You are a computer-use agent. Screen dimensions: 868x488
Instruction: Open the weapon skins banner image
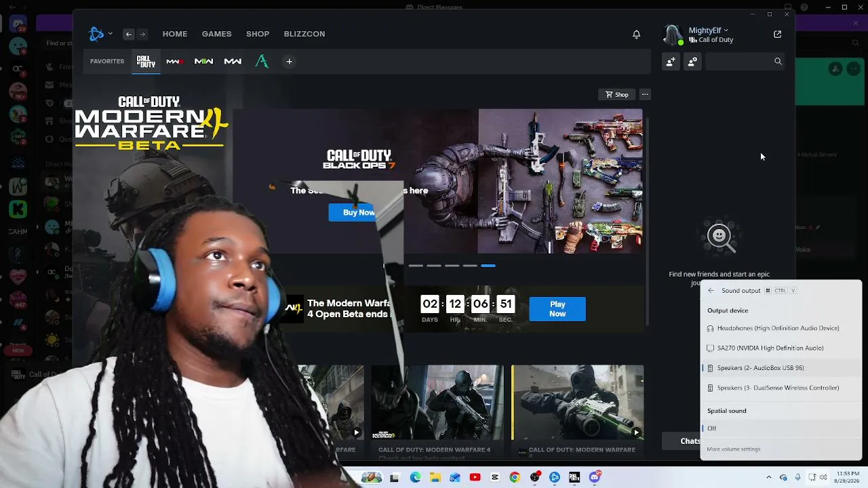pos(560,181)
